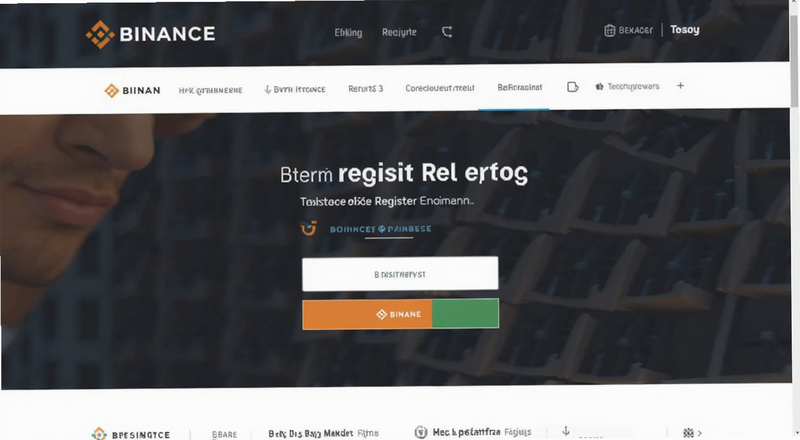Select the 'Rerurts 3' tab
The height and width of the screenshot is (440, 800).
(365, 89)
